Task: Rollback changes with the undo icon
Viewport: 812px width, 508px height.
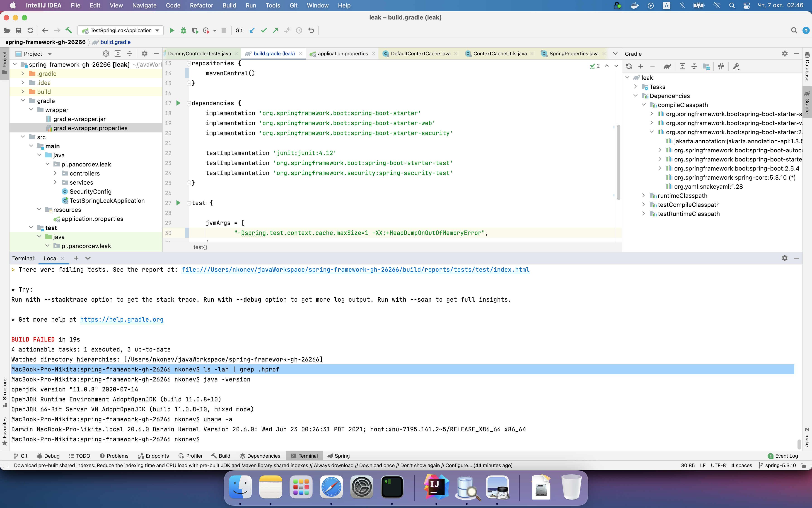Action: 311,31
